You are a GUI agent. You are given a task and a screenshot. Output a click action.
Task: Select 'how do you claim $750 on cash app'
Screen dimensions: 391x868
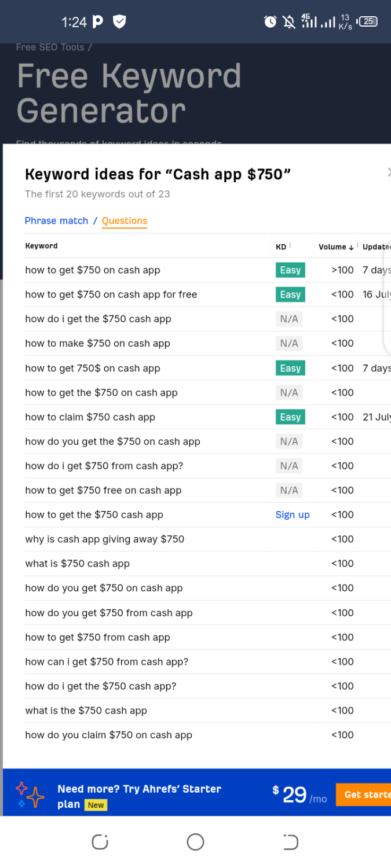pos(108,735)
